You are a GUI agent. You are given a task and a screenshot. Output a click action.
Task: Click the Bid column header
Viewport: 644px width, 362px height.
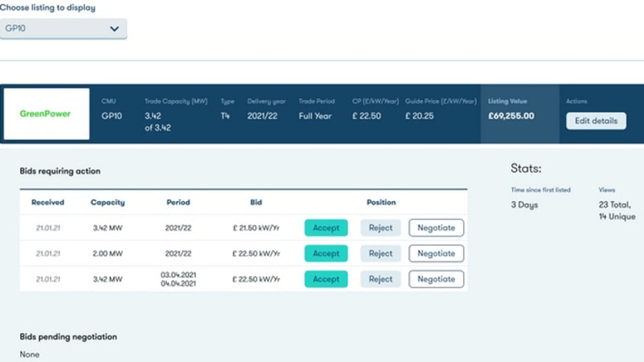coord(256,202)
